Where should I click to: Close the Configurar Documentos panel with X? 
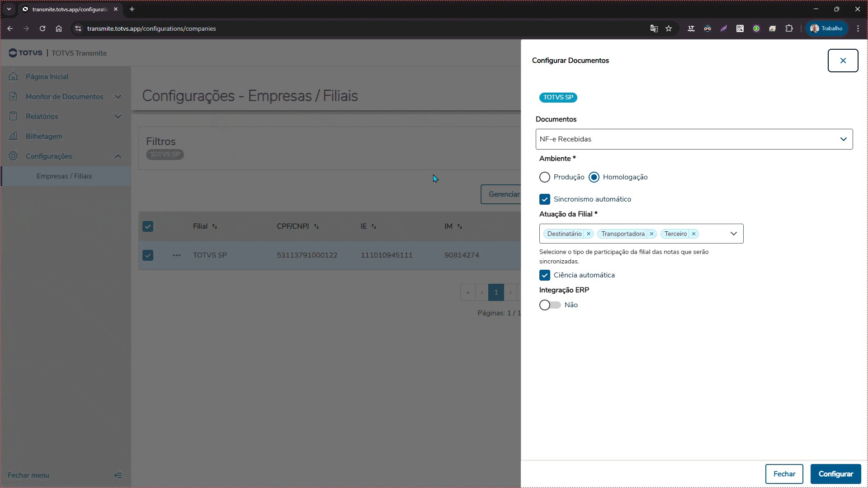(843, 61)
